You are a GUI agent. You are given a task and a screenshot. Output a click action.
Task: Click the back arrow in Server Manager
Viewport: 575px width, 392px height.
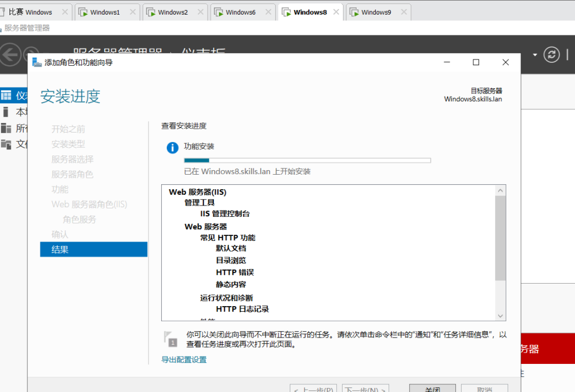pyautogui.click(x=10, y=54)
